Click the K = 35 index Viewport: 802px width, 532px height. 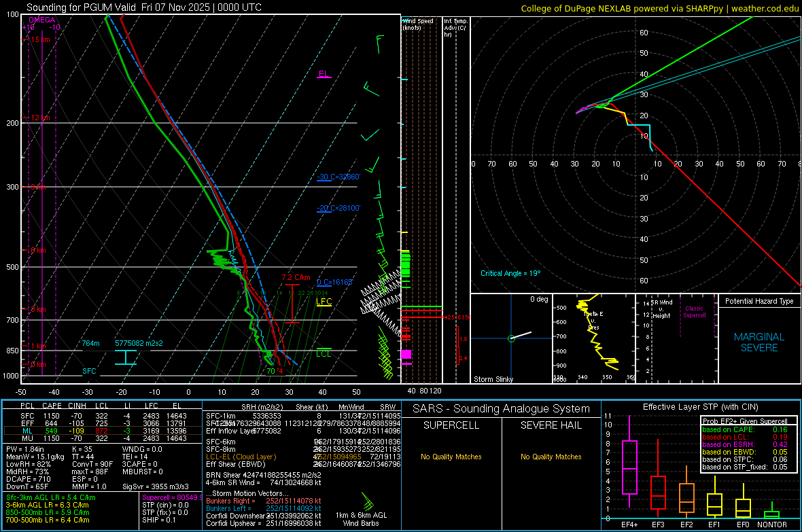[x=82, y=449]
